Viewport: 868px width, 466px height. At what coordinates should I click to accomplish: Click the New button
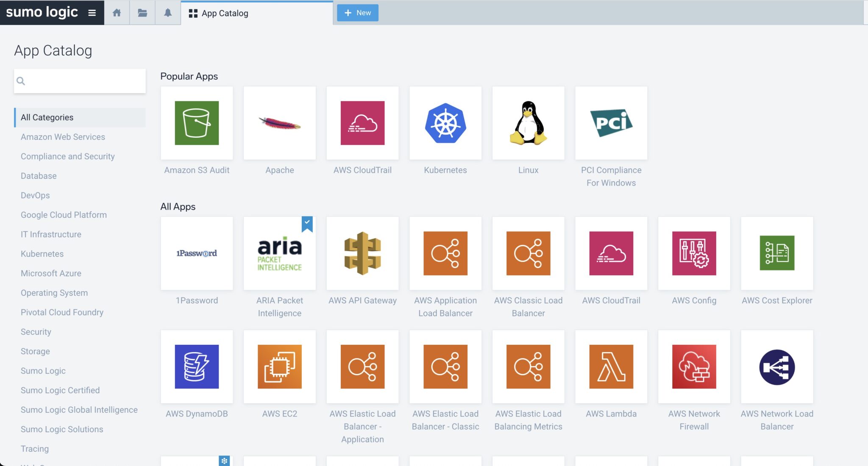[x=357, y=13]
